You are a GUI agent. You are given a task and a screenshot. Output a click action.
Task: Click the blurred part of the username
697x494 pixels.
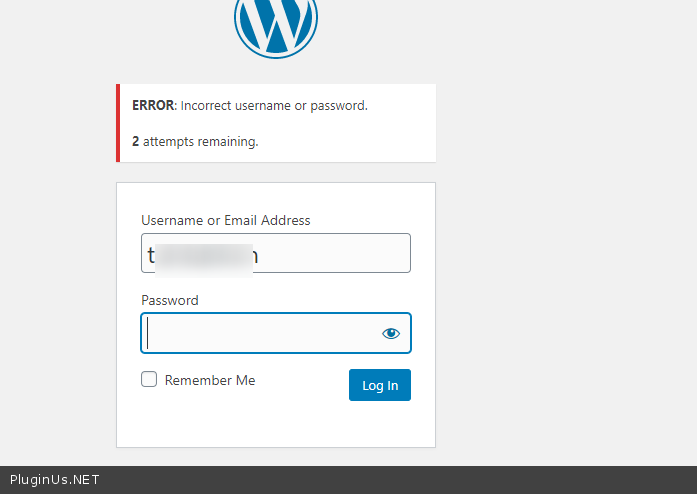click(205, 255)
